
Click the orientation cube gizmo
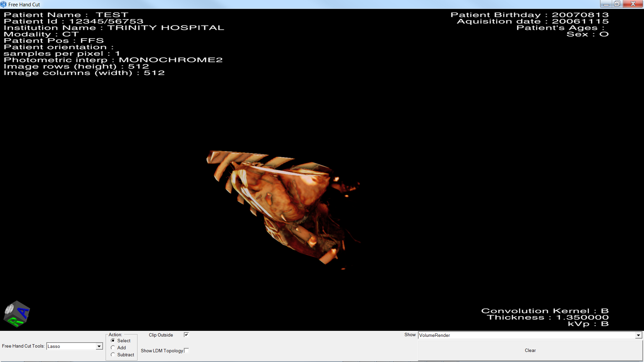pos(16,314)
